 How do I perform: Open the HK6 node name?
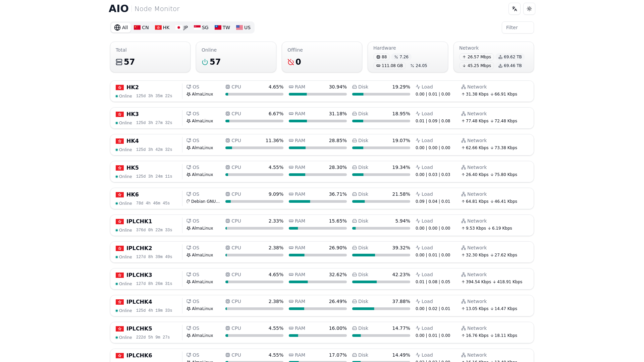(132, 194)
